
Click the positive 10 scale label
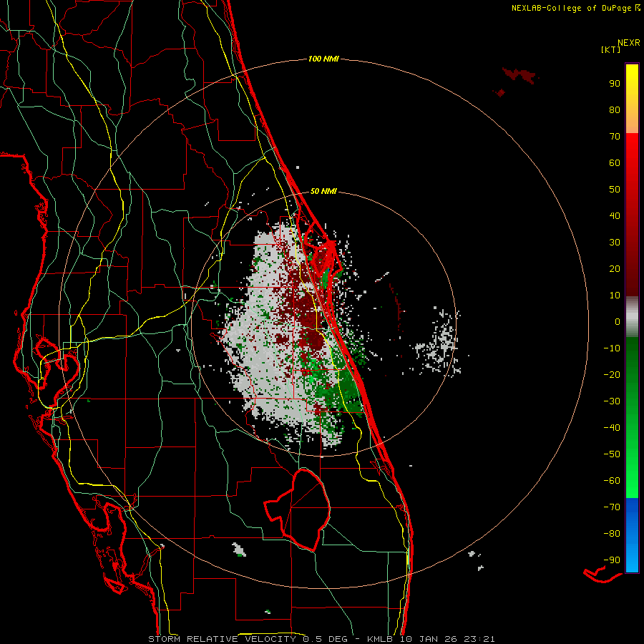click(x=615, y=296)
